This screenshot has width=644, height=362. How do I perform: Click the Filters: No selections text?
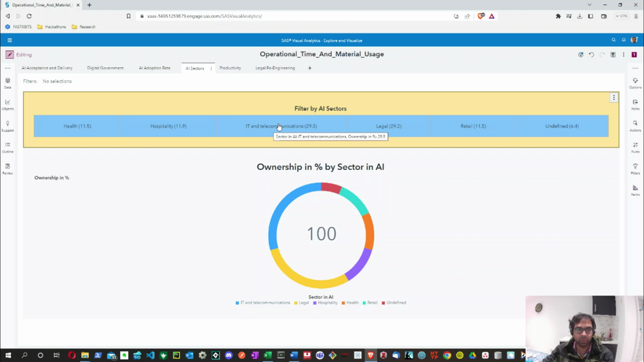pyautogui.click(x=47, y=81)
